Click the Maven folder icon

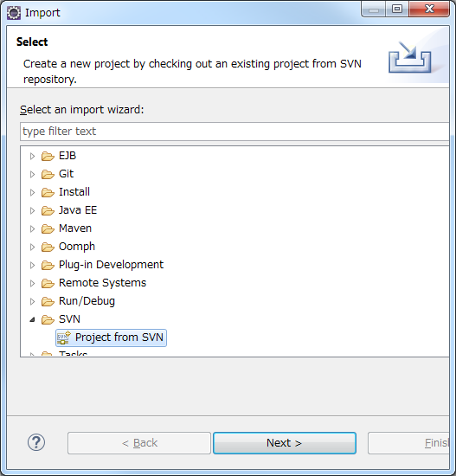[48, 228]
